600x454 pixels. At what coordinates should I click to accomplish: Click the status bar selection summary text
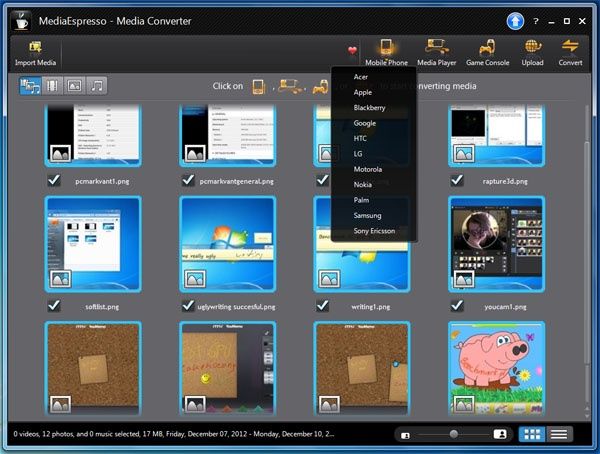click(x=174, y=434)
